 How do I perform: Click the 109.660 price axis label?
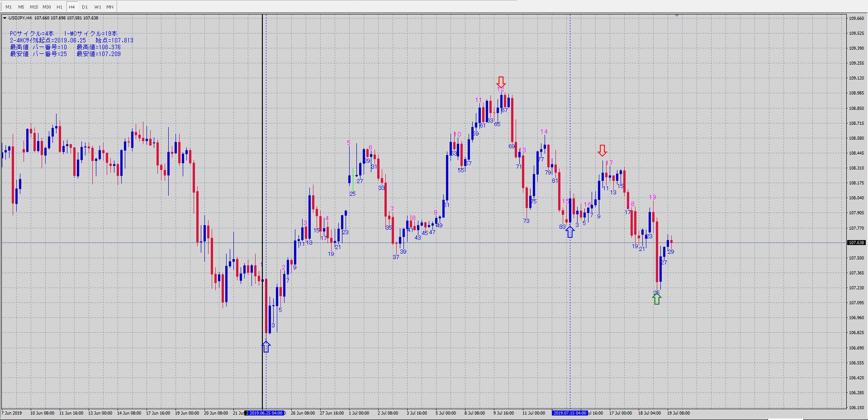click(x=856, y=19)
